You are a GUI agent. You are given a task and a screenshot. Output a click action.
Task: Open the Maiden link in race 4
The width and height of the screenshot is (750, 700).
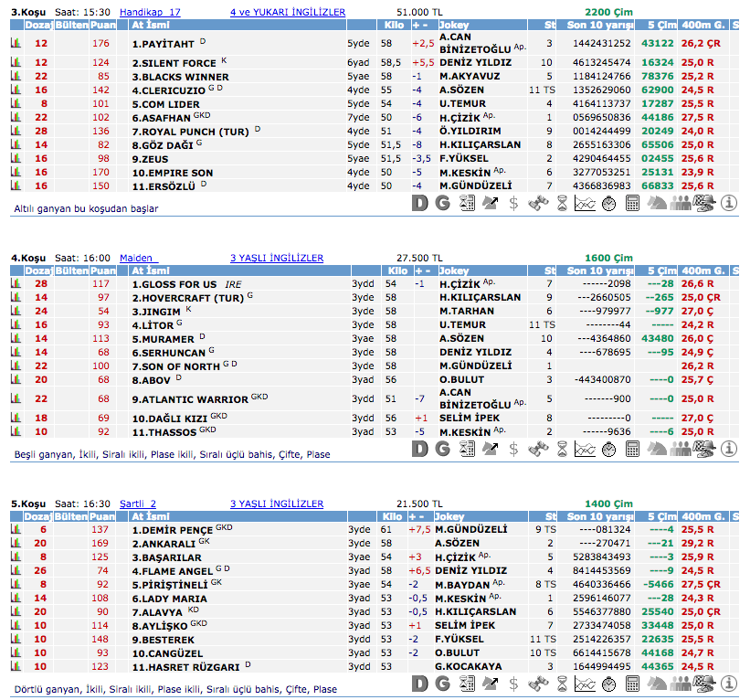pos(138,259)
